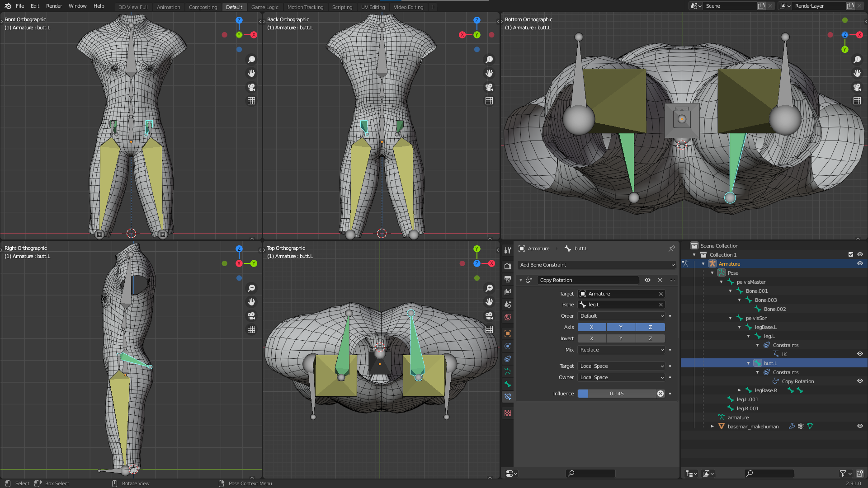The image size is (868, 488).
Task: Open the Mix mode Replace dropdown
Action: 621,350
